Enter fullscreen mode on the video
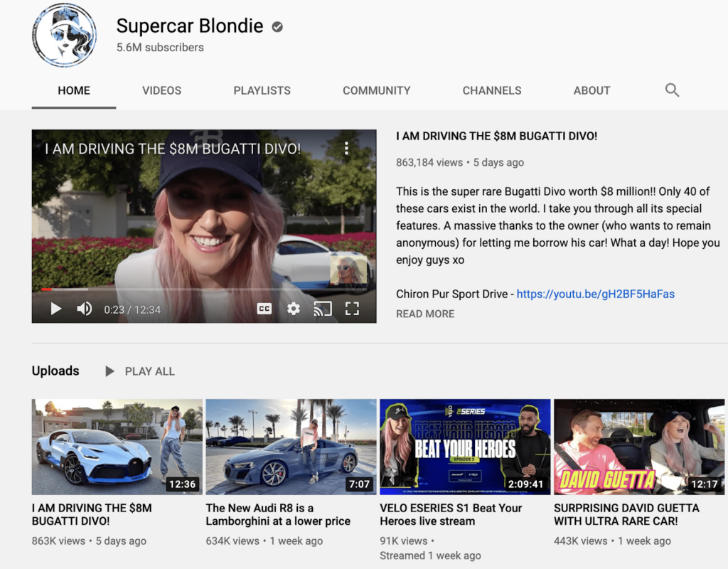This screenshot has height=569, width=728. (x=351, y=308)
